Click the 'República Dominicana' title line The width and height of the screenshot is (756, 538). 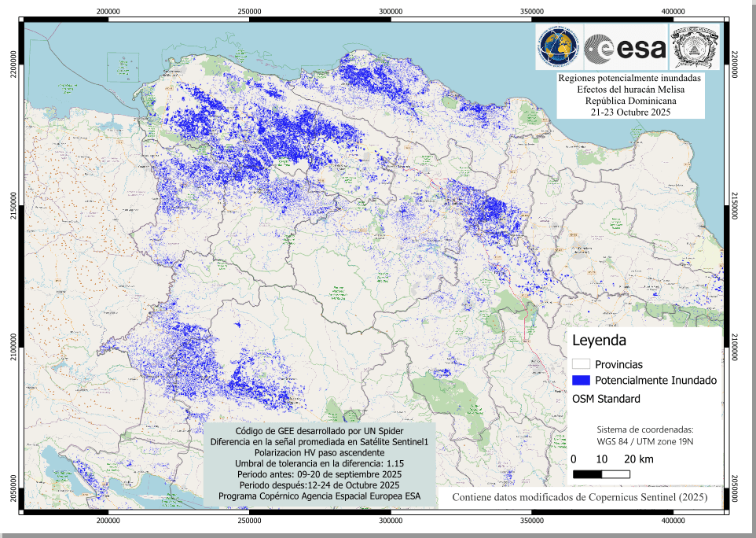tap(630, 101)
